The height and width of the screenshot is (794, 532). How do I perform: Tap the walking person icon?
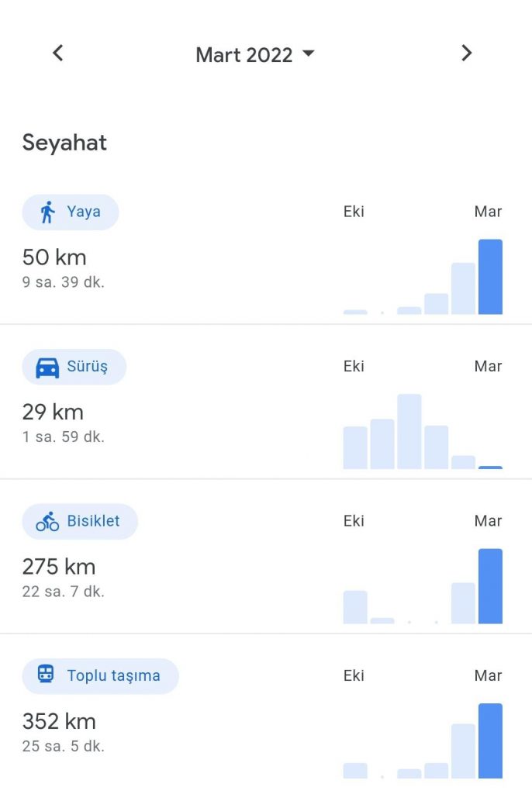(x=48, y=212)
